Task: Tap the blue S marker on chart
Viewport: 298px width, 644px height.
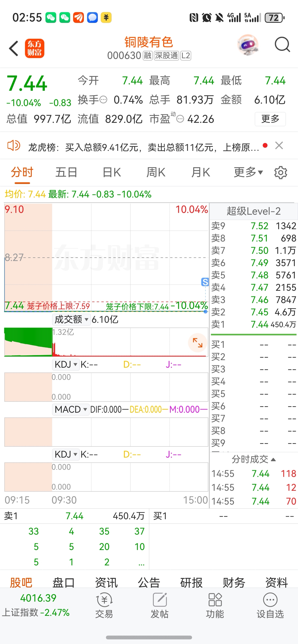Action: tap(205, 282)
